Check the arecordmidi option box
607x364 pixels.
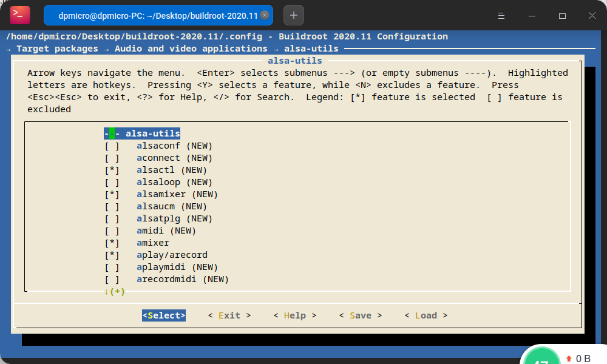(112, 279)
